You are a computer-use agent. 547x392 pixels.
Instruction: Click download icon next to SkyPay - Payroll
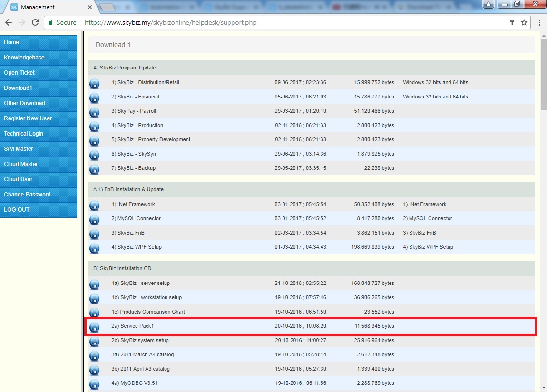tap(94, 112)
